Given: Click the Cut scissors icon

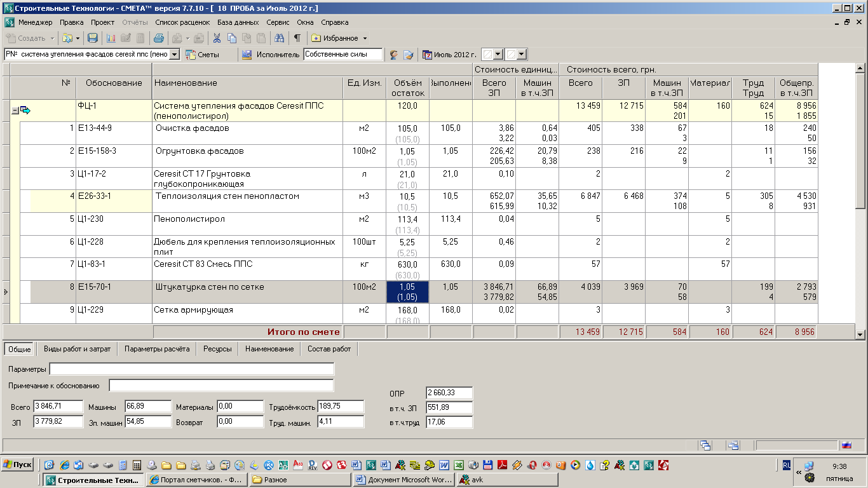Looking at the screenshot, I should [217, 38].
